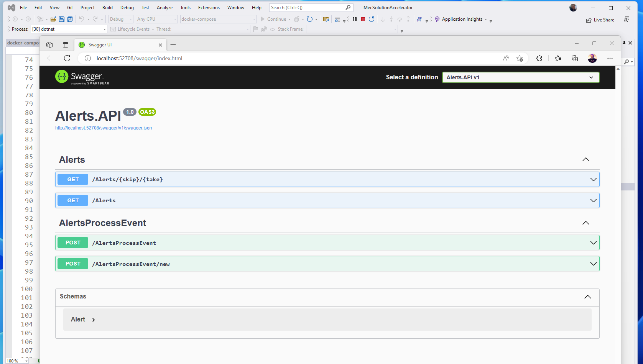Click Live Share in Visual Studio
Viewport: 643px width, 364px height.
coord(600,20)
